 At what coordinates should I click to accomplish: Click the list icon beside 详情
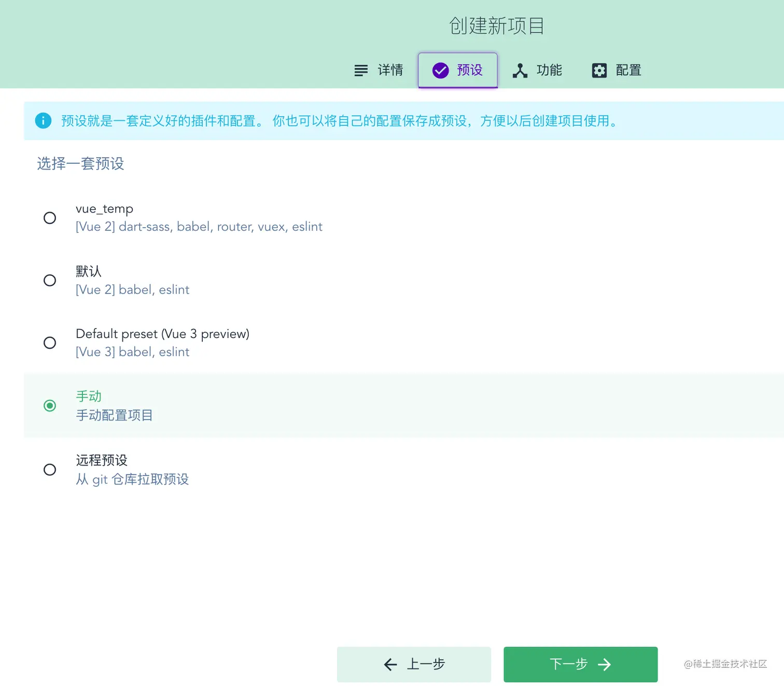coord(361,71)
